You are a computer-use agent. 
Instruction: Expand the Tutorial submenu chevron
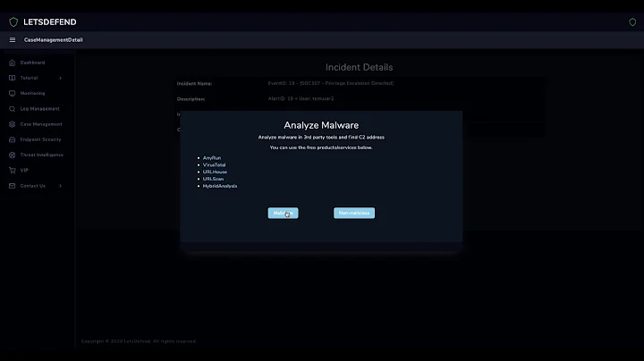coord(61,78)
